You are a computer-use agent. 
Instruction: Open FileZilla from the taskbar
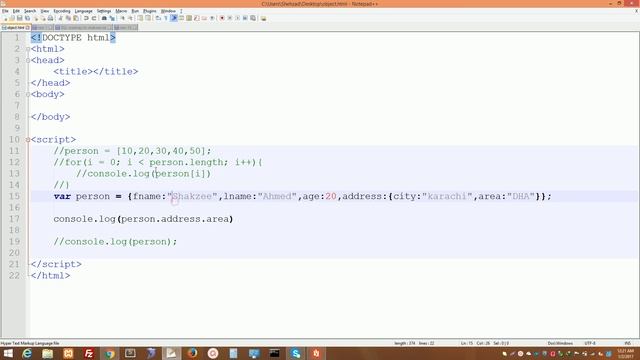coord(89,353)
